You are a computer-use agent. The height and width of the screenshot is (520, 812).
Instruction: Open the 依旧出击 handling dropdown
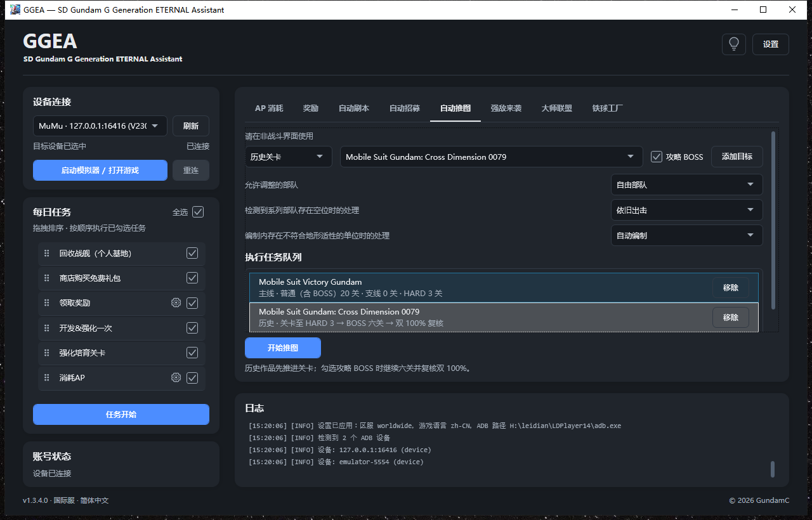click(x=686, y=210)
